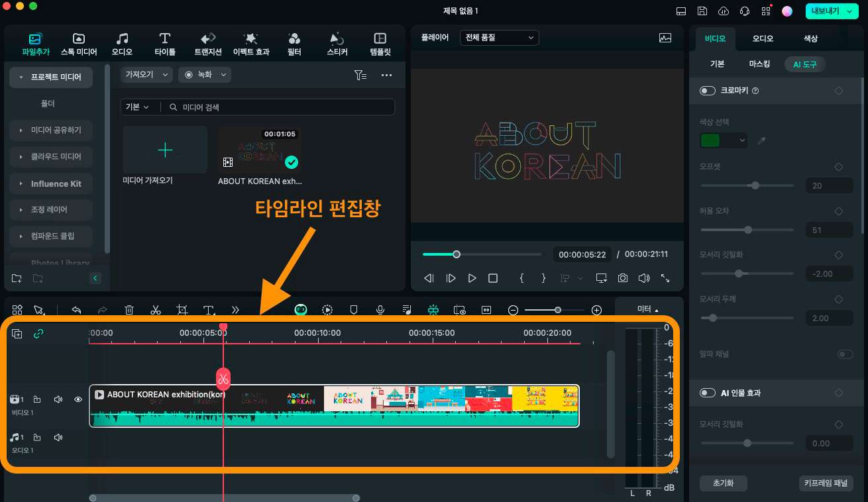Click the timeline zoom slider
The image size is (868, 502).
coord(555,309)
